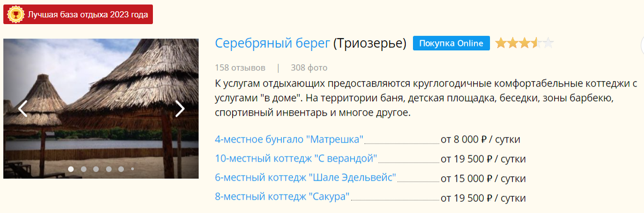Click the next photo arrow on slideshow
Viewport: 644px width, 213px height.
tap(180, 109)
